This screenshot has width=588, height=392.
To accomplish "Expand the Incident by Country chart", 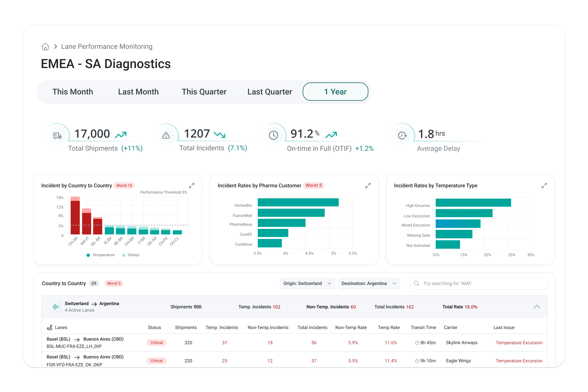I will [192, 186].
